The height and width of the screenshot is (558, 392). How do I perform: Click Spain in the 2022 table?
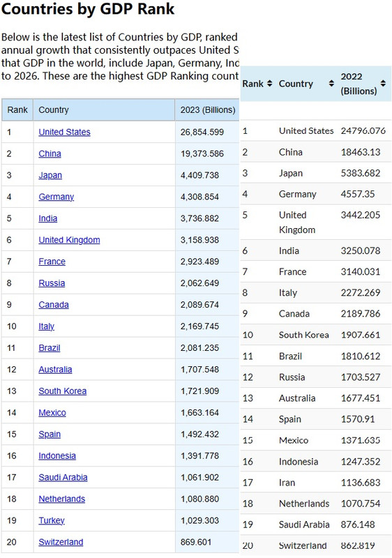pyautogui.click(x=290, y=419)
